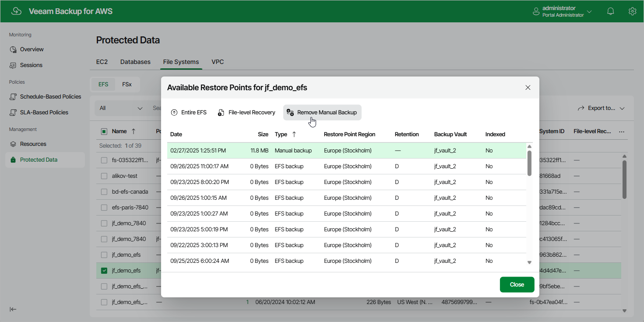Open Schedule-Based Policies page

tap(45, 97)
